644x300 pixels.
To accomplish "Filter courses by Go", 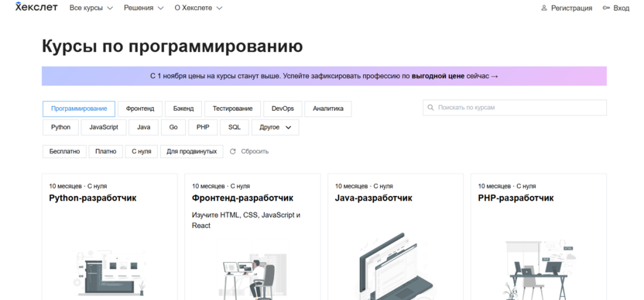I will (x=173, y=128).
